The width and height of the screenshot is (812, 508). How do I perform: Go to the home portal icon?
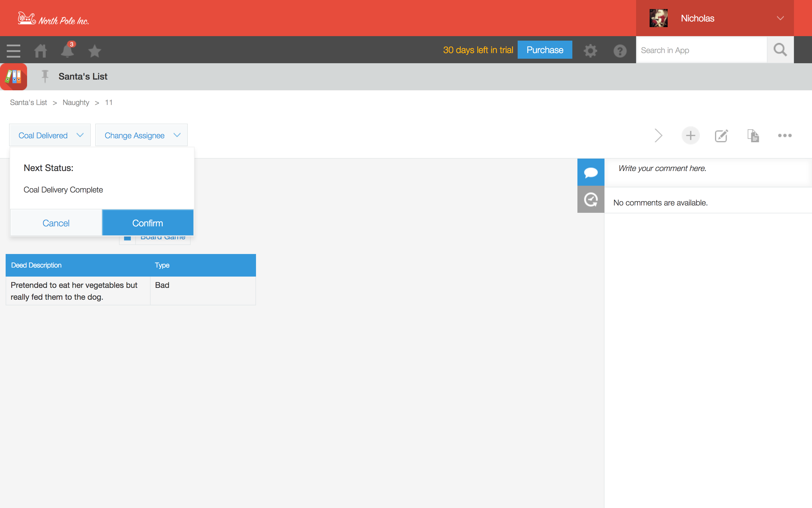[x=41, y=51]
